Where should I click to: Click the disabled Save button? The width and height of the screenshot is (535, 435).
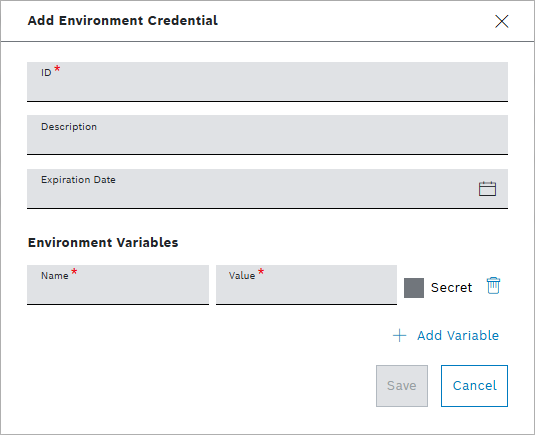tap(402, 386)
